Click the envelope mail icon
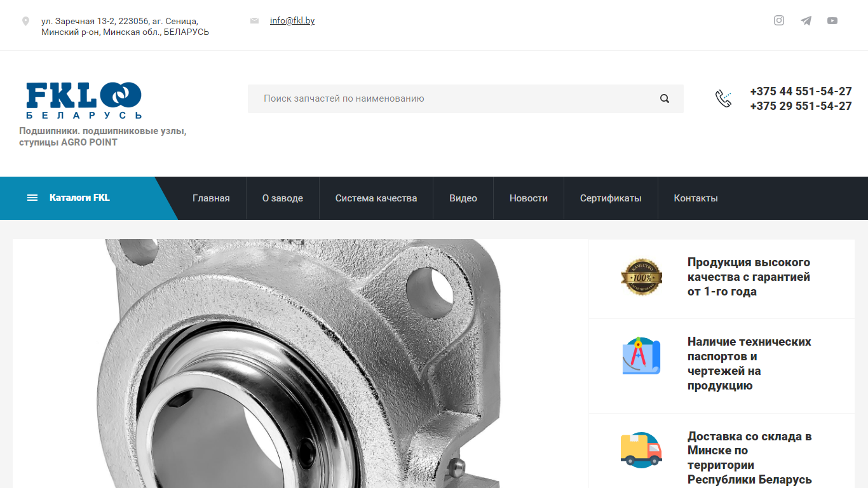The height and width of the screenshot is (488, 868). [x=254, y=21]
